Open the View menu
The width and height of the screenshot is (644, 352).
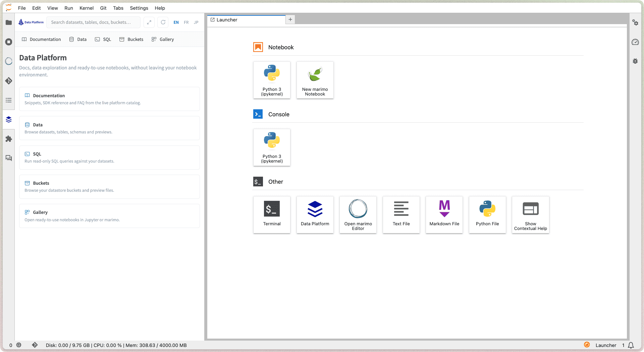(53, 8)
